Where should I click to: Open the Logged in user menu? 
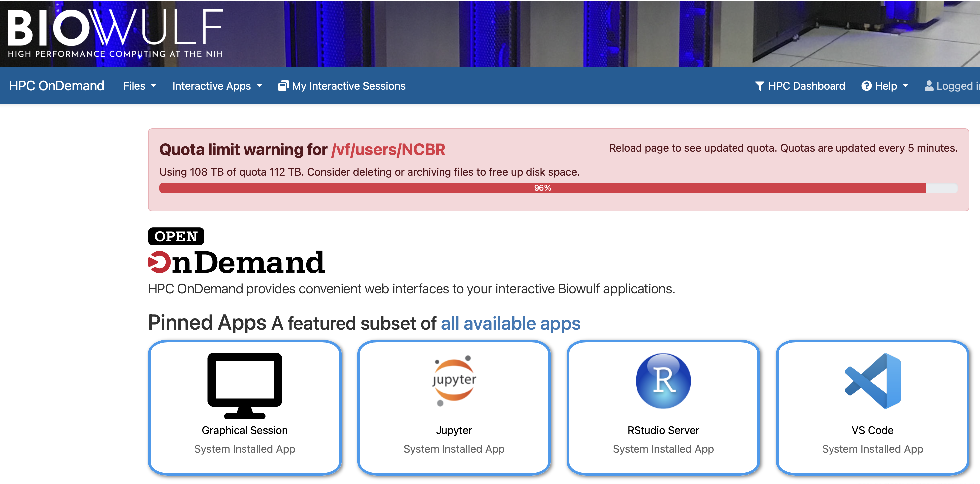pos(952,86)
